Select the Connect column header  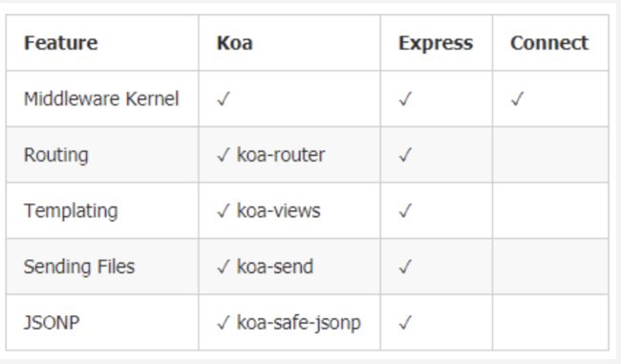[549, 43]
